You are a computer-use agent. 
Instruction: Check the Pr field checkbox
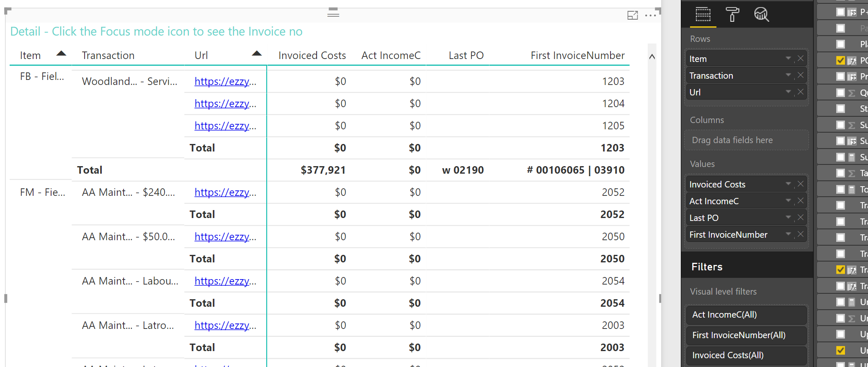click(x=840, y=76)
